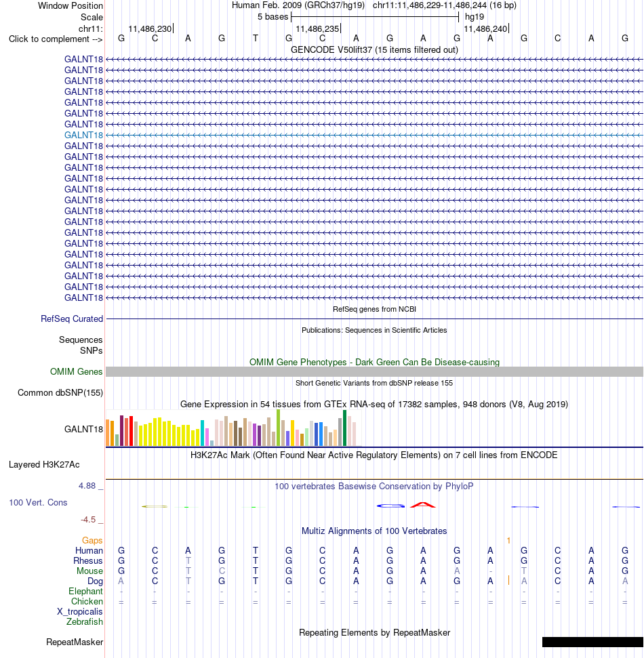The height and width of the screenshot is (658, 644).
Task: Click the red A conservation logo letter
Action: click(x=423, y=505)
